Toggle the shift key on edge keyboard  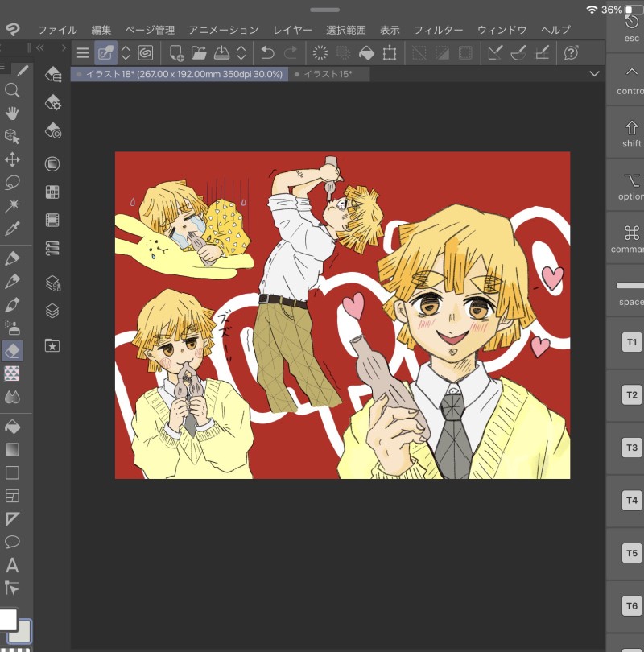(631, 133)
